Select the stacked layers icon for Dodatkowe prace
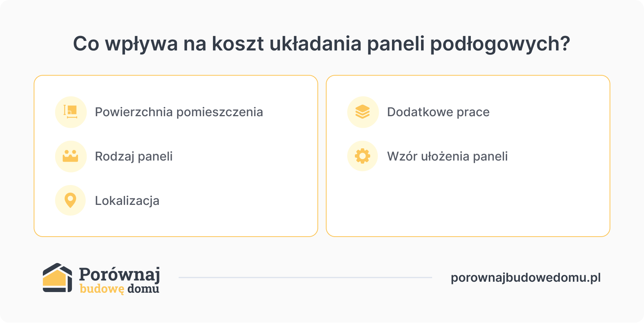This screenshot has width=644, height=323. (x=363, y=112)
